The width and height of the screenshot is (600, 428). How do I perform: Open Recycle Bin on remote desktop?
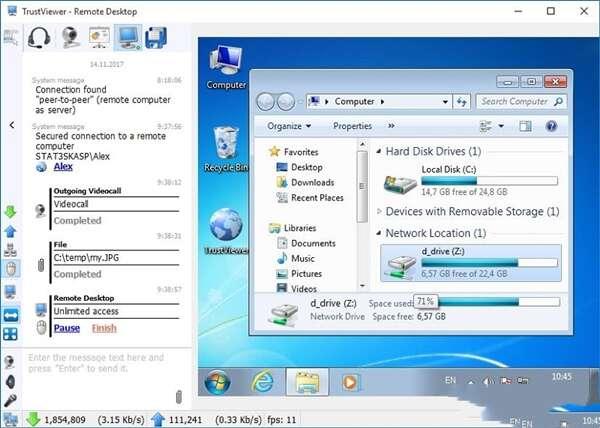[226, 149]
